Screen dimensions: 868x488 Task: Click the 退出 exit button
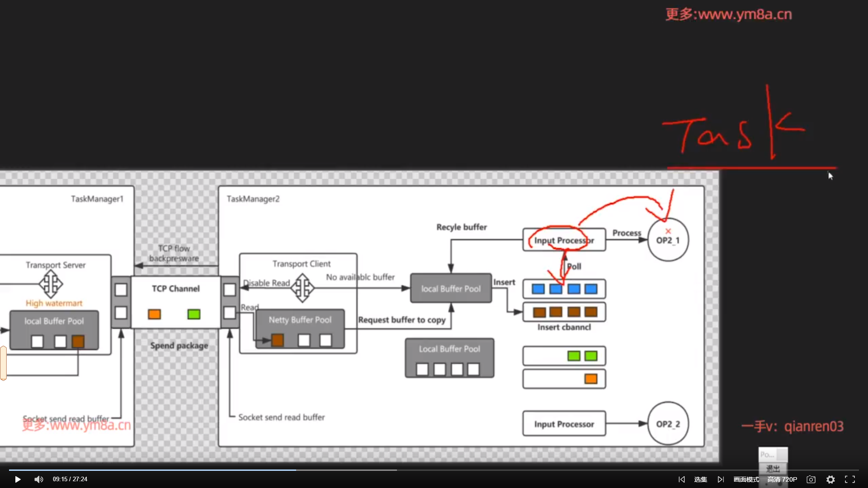(773, 469)
